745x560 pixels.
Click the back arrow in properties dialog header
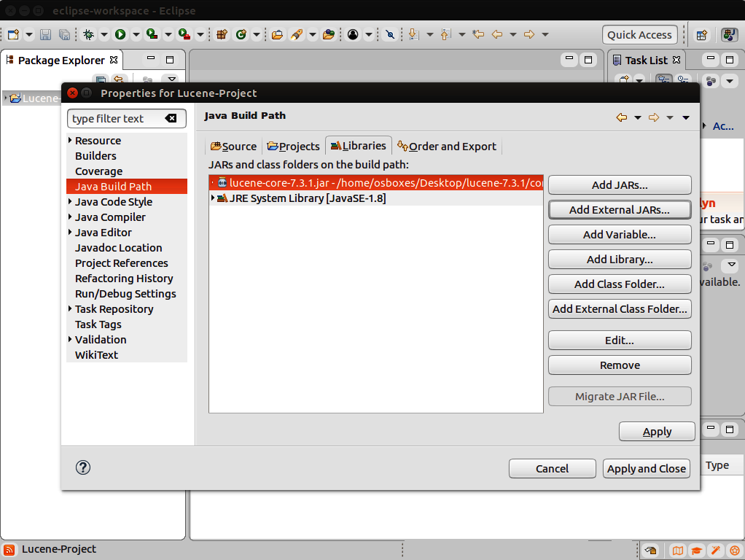click(x=621, y=117)
